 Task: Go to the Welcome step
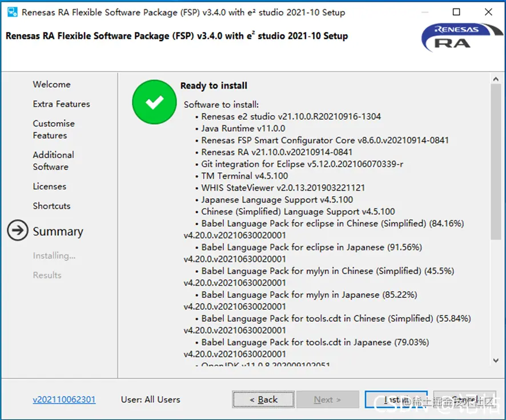tap(51, 84)
